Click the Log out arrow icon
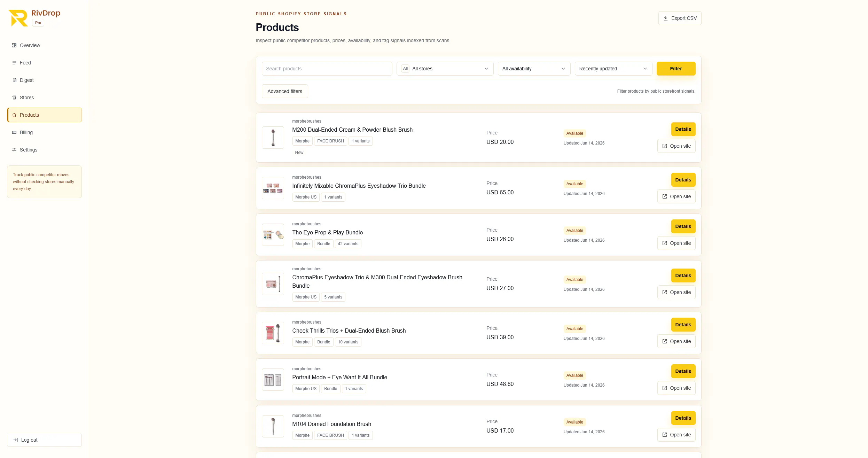Viewport: 868px width, 458px height. 16,440
